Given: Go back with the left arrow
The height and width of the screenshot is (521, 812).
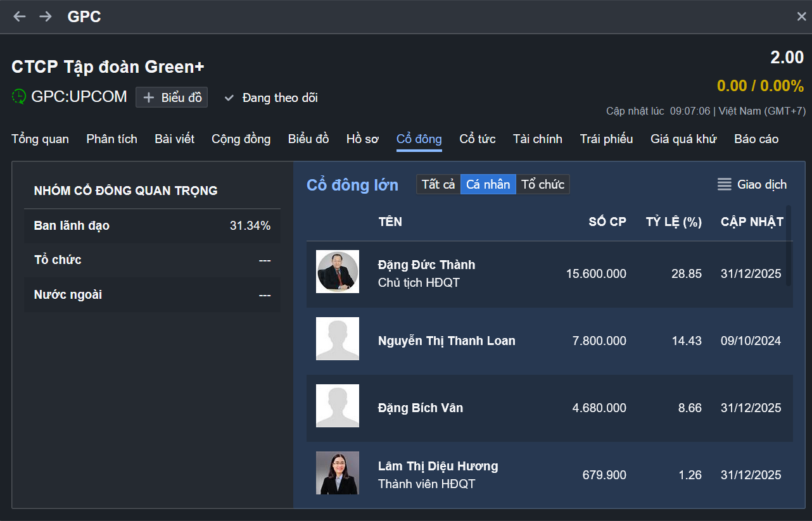Looking at the screenshot, I should coord(20,16).
